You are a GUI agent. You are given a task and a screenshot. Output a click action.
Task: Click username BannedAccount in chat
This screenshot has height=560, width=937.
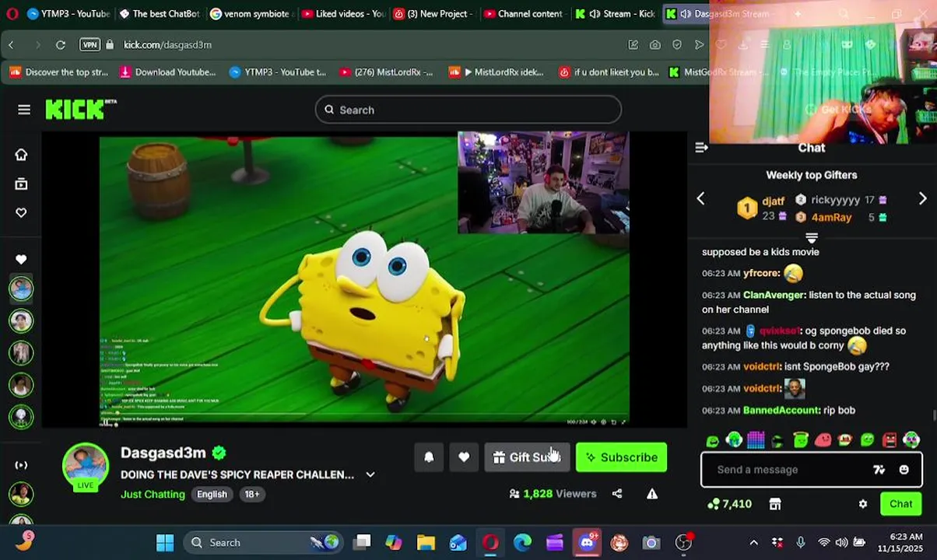pos(781,411)
